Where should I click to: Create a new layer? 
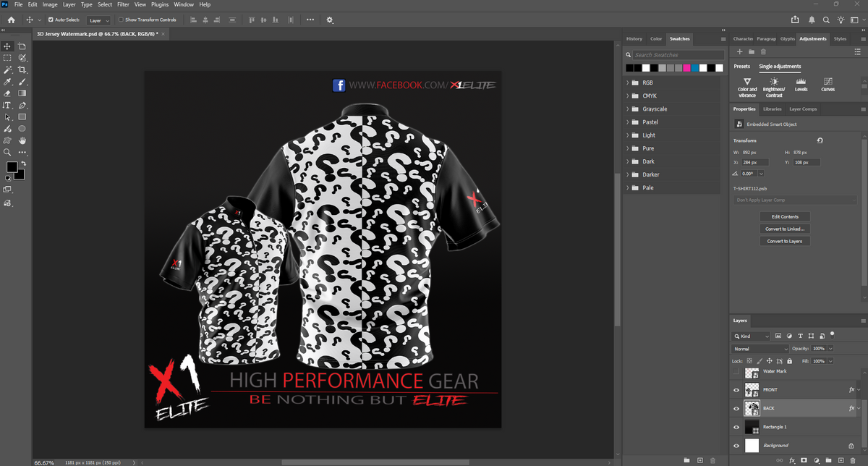click(x=843, y=460)
